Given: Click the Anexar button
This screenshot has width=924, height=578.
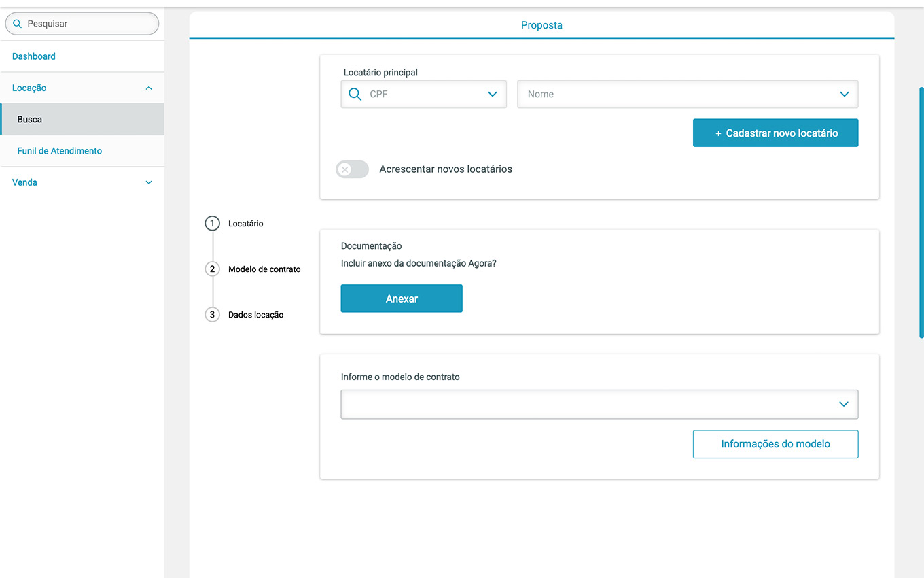Looking at the screenshot, I should 402,299.
